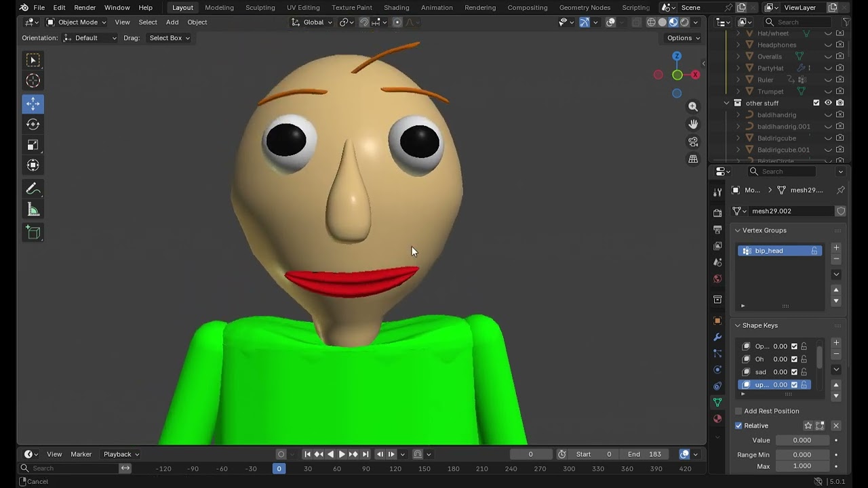Viewport: 868px width, 488px height.
Task: Toggle proportional editing in viewport header
Action: point(397,22)
